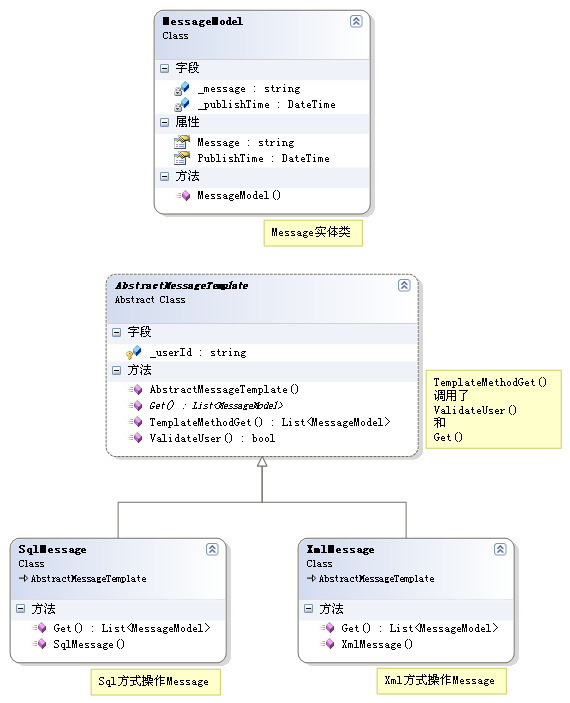Click the inheritance arrow icon in XmlMessage header
This screenshot has width=570, height=703.
pos(311,578)
